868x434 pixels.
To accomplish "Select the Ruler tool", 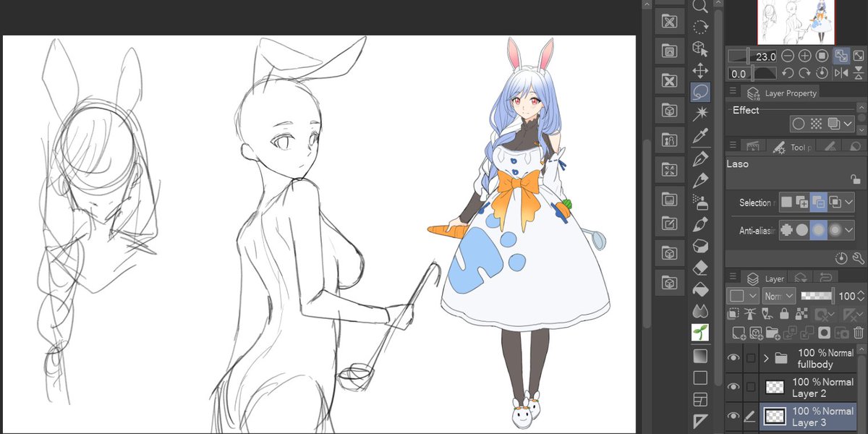I will [x=699, y=421].
